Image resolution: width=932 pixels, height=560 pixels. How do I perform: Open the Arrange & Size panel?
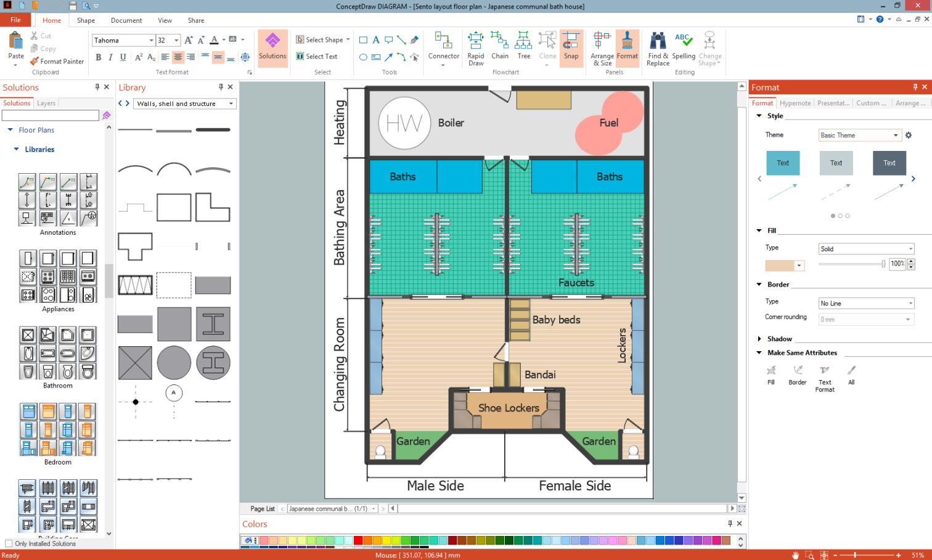(602, 47)
